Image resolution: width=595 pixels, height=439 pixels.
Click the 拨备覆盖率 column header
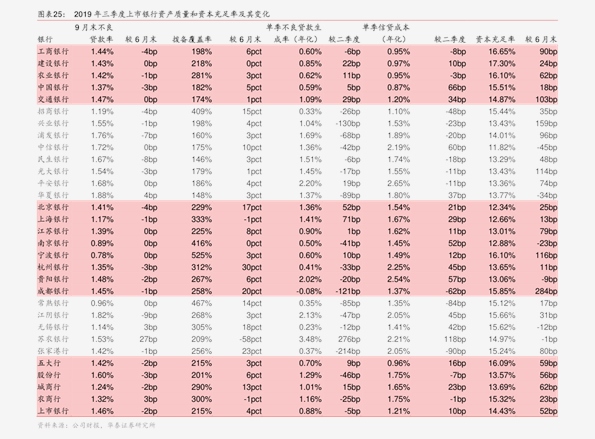pos(192,39)
